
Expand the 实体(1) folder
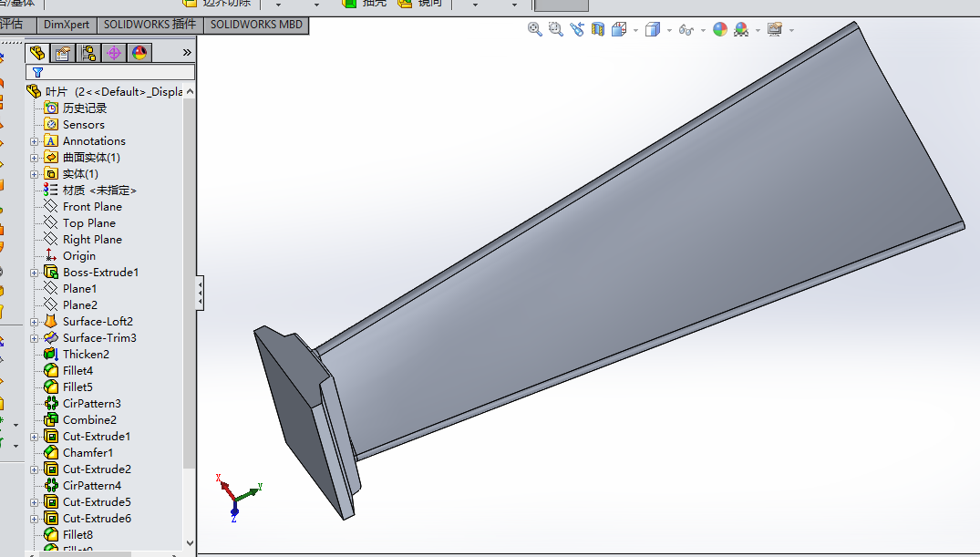pyautogui.click(x=35, y=174)
